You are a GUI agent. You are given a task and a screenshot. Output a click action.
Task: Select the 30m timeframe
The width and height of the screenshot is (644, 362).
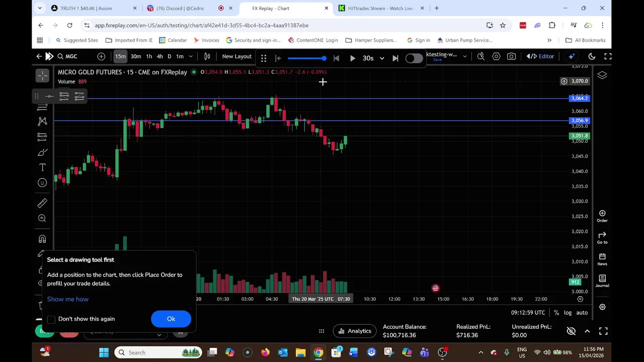point(136,56)
